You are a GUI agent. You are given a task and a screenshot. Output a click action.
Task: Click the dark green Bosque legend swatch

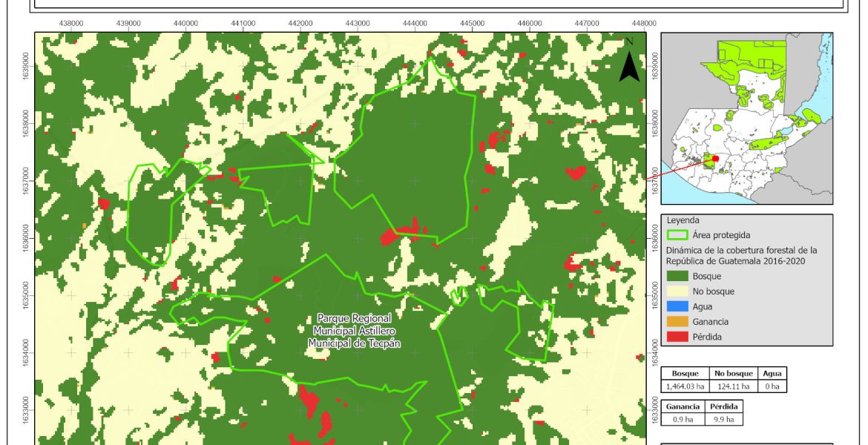point(678,276)
